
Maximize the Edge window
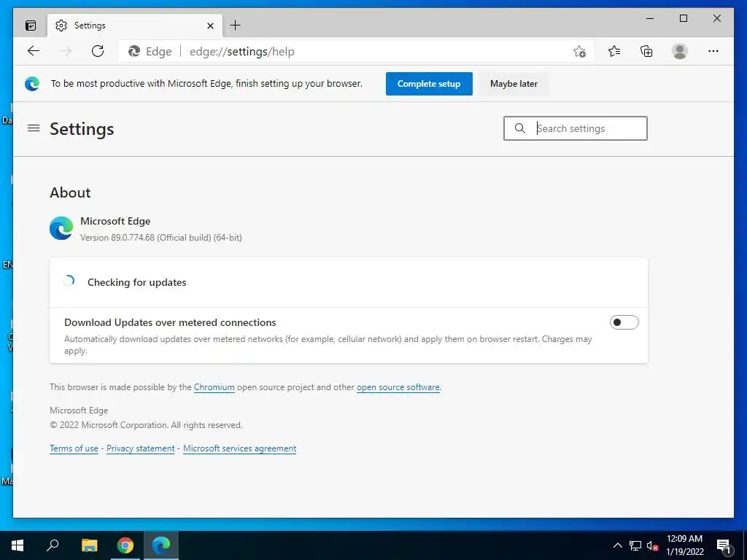683,18
